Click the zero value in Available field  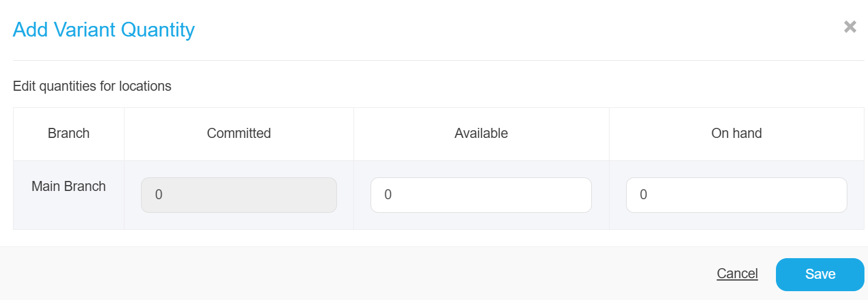pyautogui.click(x=388, y=194)
